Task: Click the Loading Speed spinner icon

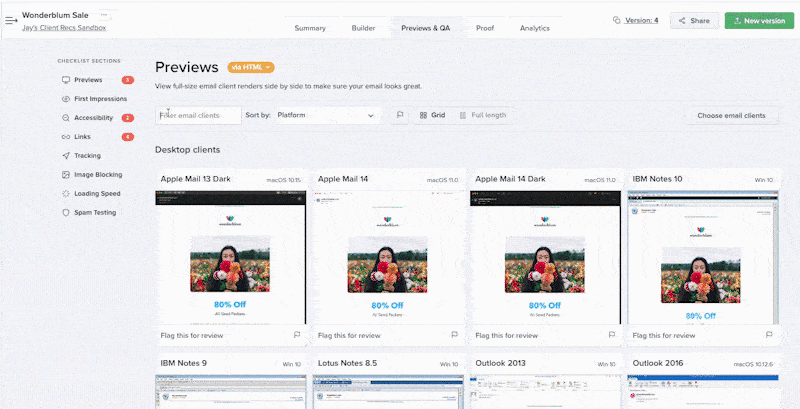Action: pos(66,193)
